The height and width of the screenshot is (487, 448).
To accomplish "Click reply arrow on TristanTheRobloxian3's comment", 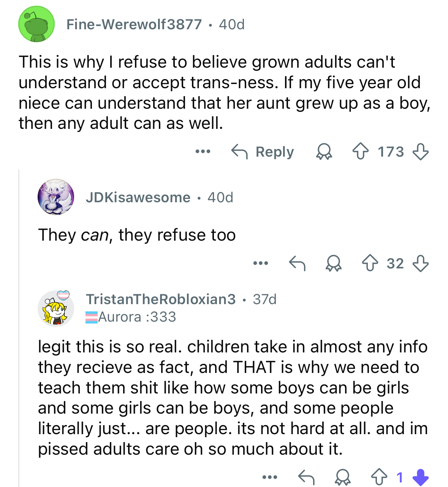I will tap(306, 477).
